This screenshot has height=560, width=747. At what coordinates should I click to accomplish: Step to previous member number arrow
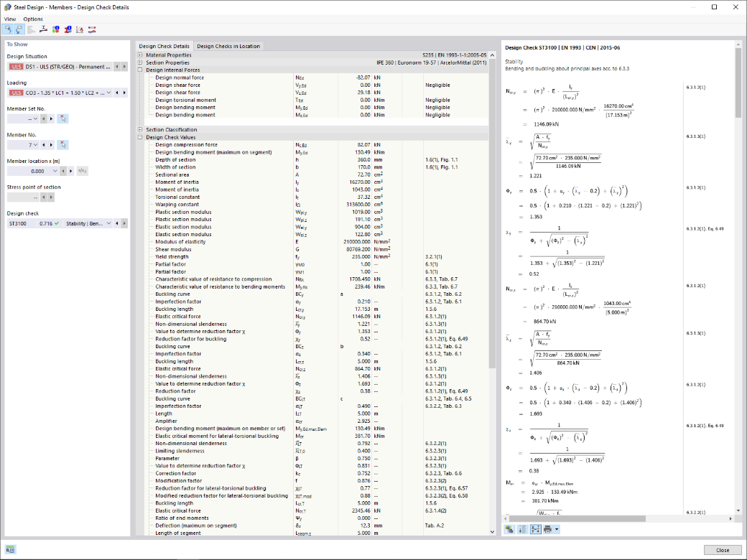click(43, 145)
